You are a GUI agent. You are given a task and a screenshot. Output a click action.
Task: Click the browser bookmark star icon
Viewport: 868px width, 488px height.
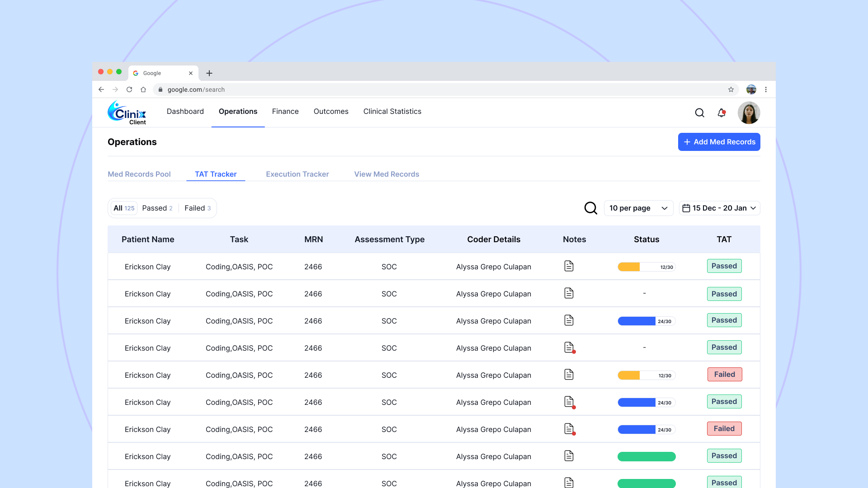click(x=731, y=89)
